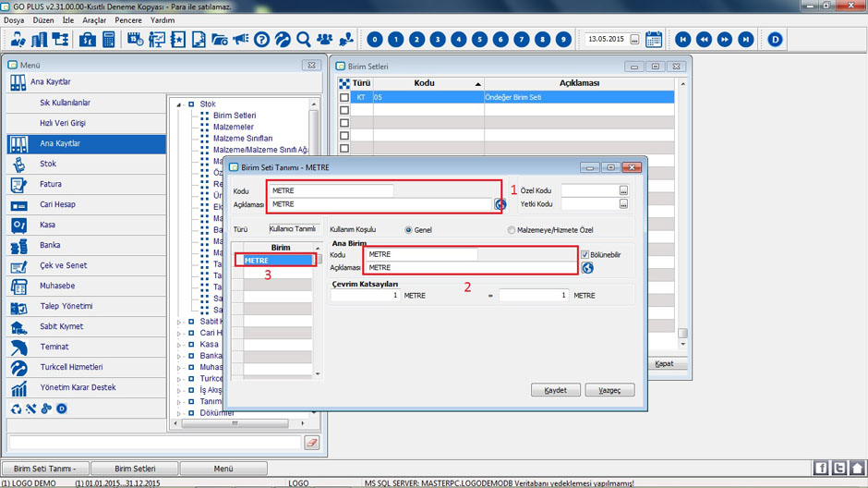Click the menu tree horizontal scrollbar

(235, 423)
